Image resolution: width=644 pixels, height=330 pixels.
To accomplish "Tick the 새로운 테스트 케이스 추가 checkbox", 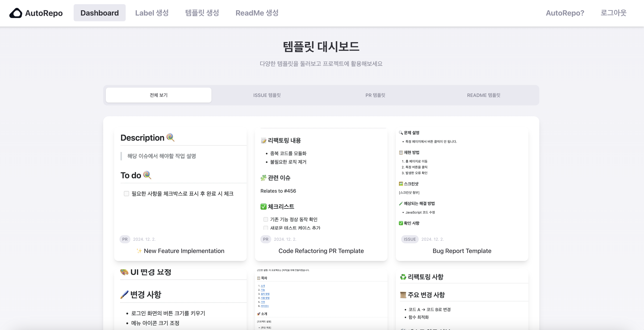I will 266,228.
